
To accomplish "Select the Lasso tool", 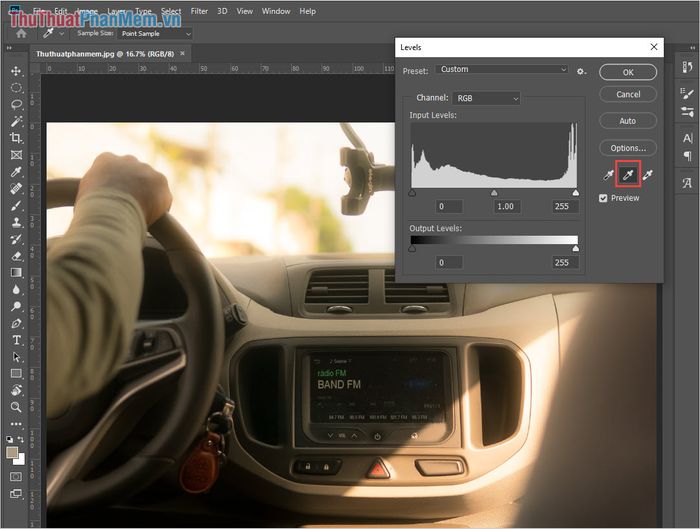I will (x=16, y=104).
